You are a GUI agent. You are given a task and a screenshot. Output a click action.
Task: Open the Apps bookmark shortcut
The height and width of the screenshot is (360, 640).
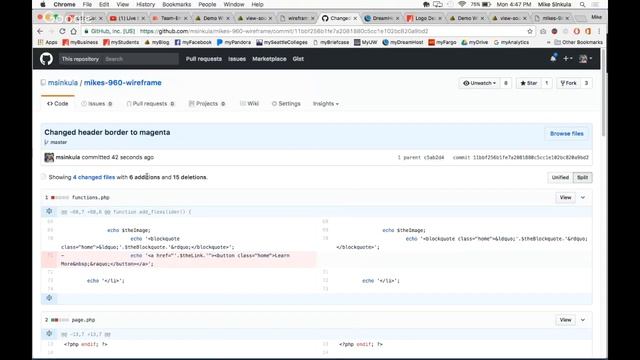[x=47, y=42]
